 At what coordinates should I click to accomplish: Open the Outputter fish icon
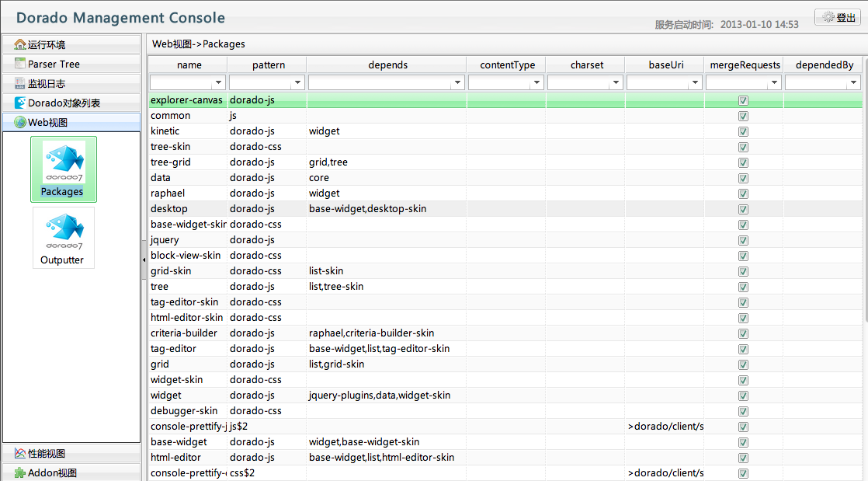[x=63, y=230]
